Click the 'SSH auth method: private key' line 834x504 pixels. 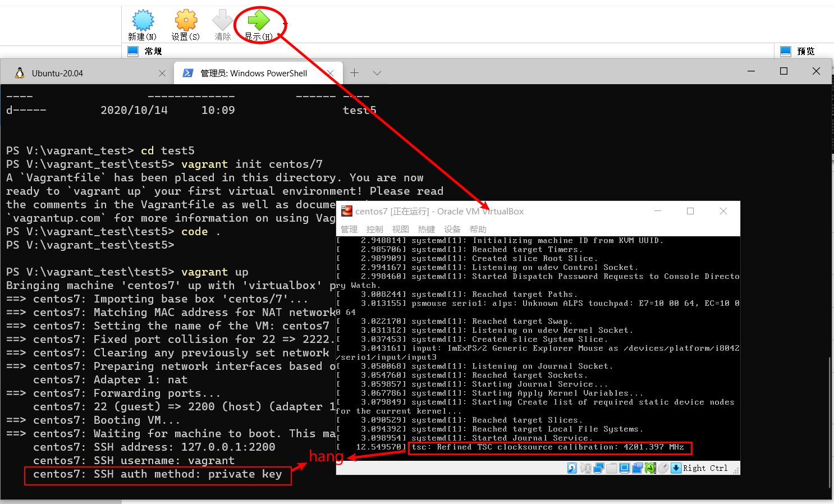click(x=158, y=474)
